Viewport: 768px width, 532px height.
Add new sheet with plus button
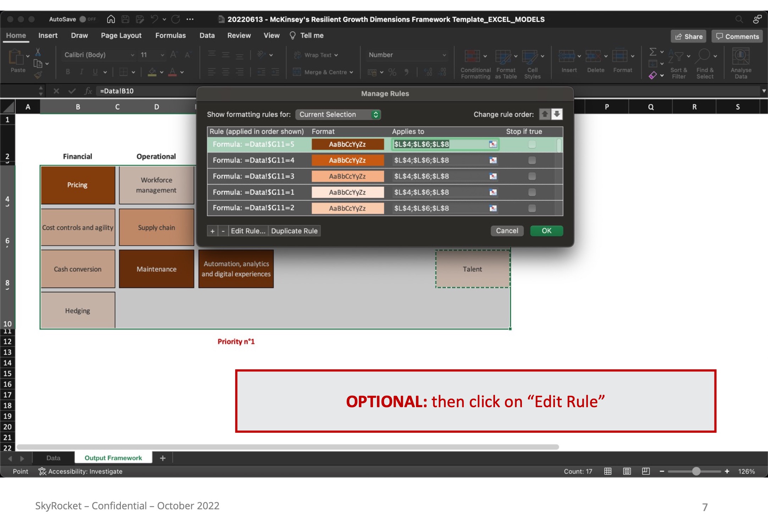point(163,458)
